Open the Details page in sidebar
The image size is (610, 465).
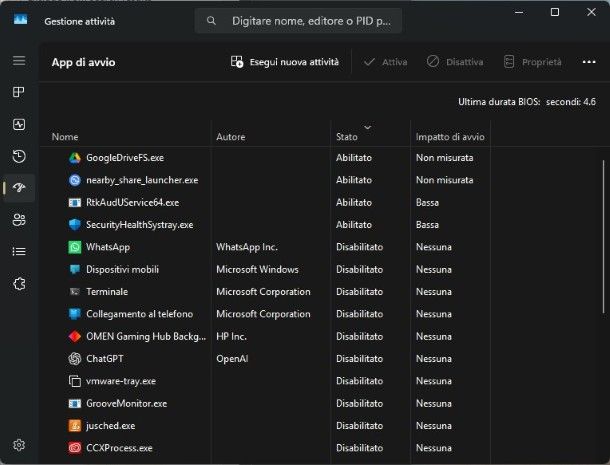(19, 252)
